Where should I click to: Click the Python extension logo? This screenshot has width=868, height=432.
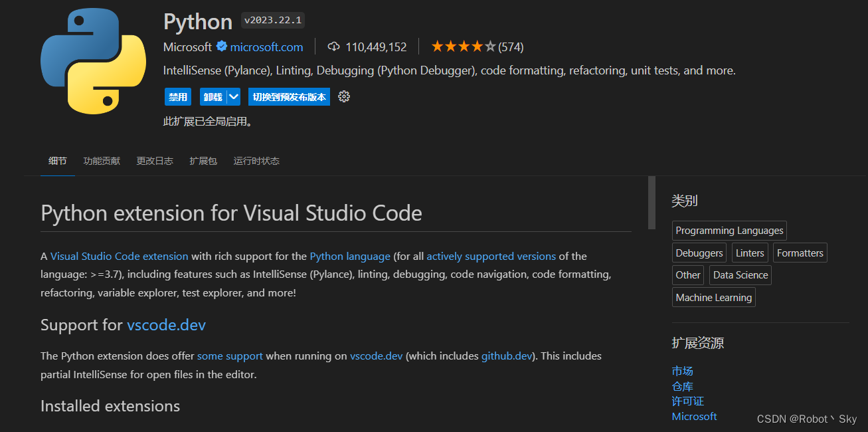pyautogui.click(x=93, y=61)
